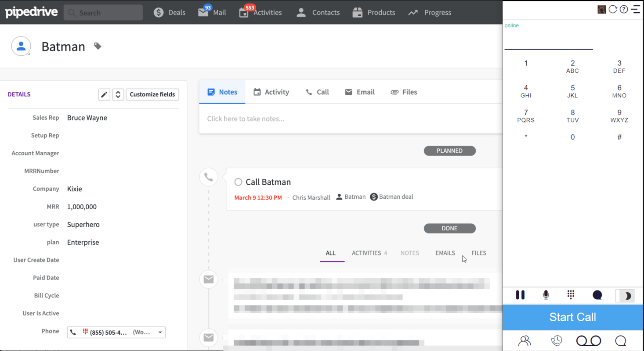644x351 pixels.
Task: Refresh the dialer with circular arrow icon
Action: click(x=613, y=9)
